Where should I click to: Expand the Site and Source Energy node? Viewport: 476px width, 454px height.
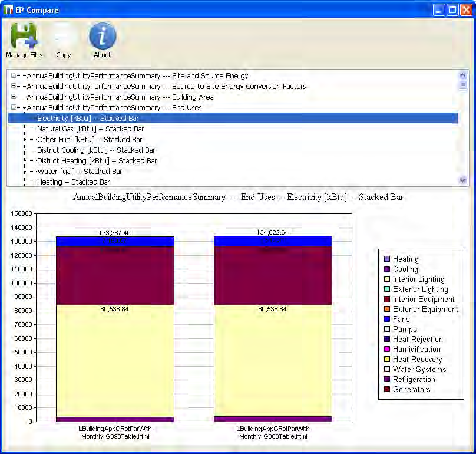pos(13,75)
